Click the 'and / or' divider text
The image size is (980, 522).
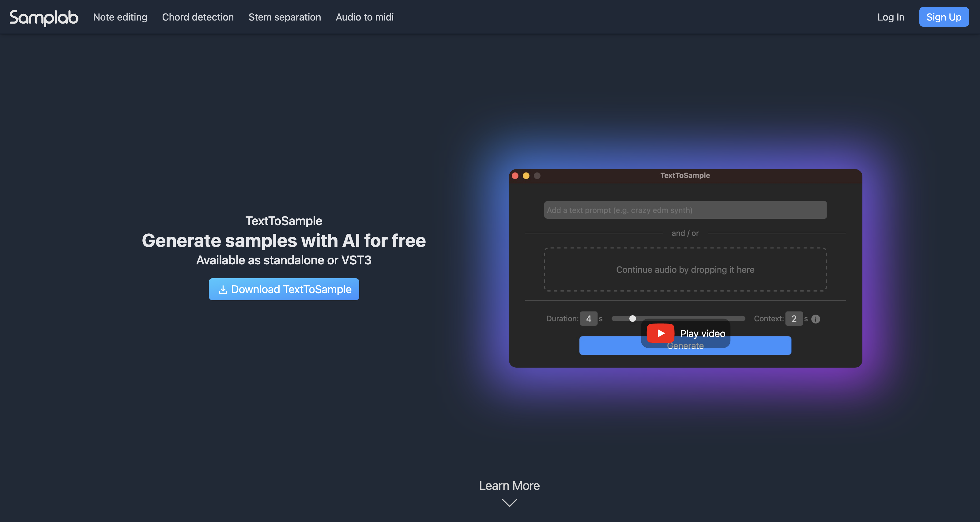click(685, 233)
